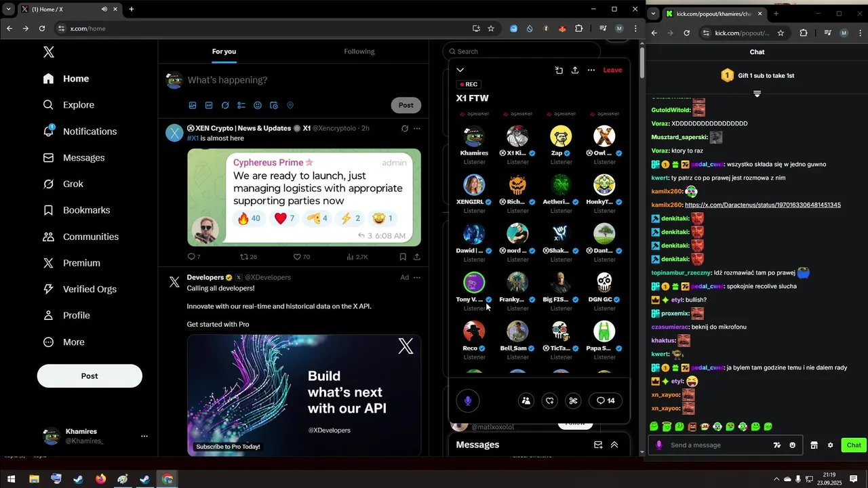
Task: Select the For you tab
Action: 224,52
